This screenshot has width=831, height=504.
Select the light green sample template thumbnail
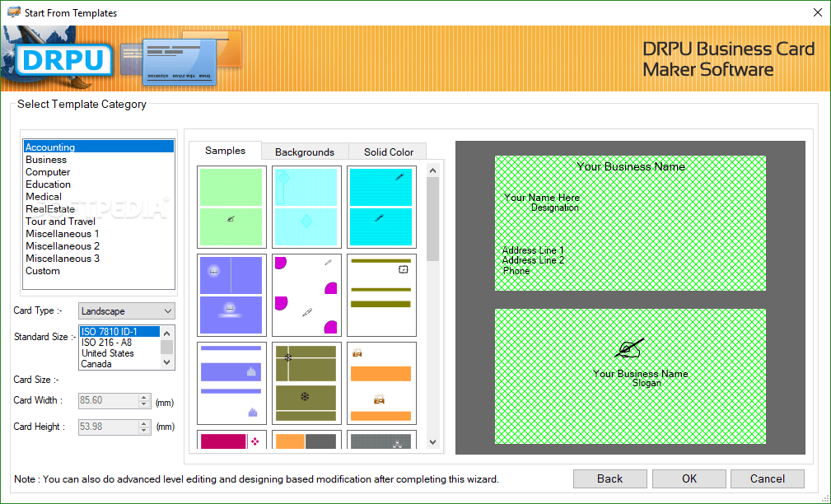click(x=231, y=206)
